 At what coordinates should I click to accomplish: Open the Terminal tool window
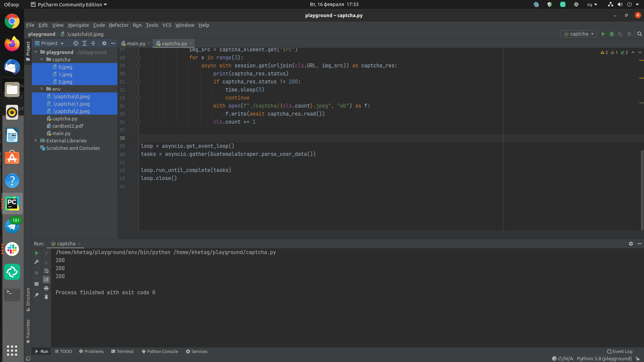click(x=122, y=351)
